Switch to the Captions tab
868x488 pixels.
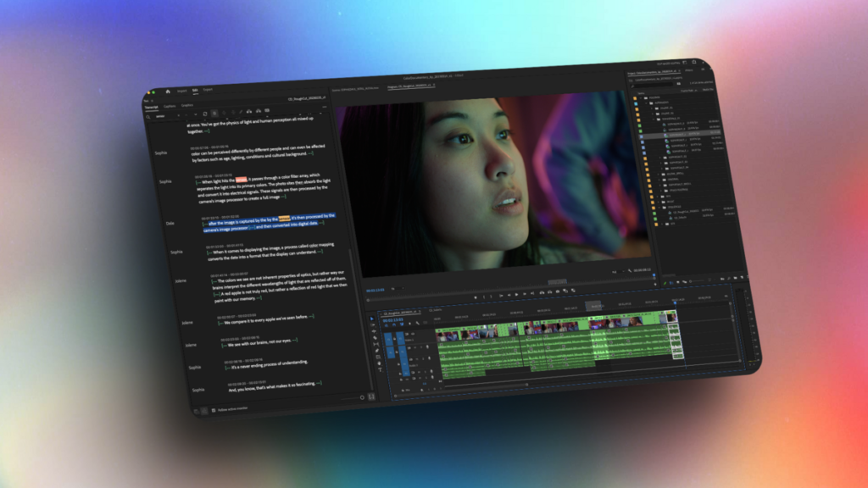[x=169, y=107]
